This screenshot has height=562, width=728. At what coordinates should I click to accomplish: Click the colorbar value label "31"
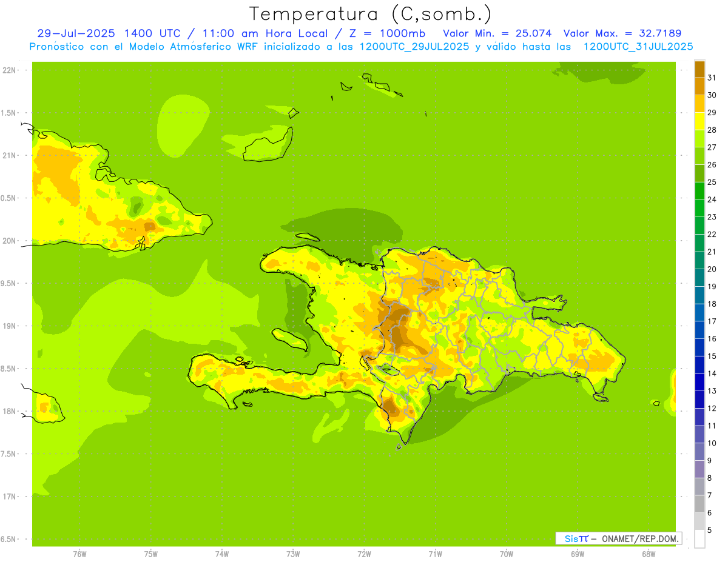(712, 78)
